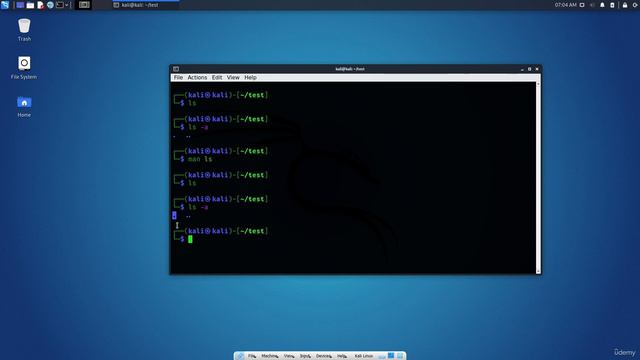Open the VM toolbar Devices menu
The image size is (640, 360).
tap(324, 356)
